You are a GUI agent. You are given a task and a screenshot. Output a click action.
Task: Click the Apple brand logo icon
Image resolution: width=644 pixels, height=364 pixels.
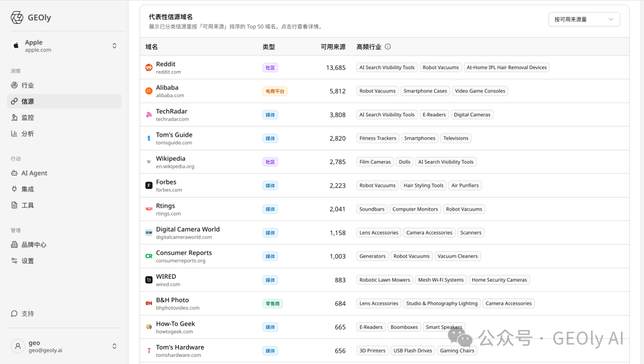(x=16, y=45)
